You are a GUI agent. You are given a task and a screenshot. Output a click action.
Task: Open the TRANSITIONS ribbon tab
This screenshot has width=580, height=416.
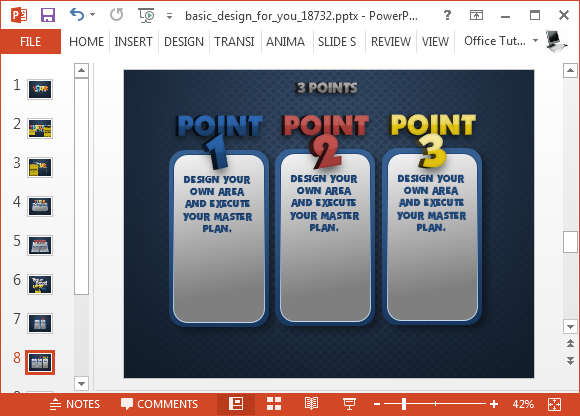(234, 41)
